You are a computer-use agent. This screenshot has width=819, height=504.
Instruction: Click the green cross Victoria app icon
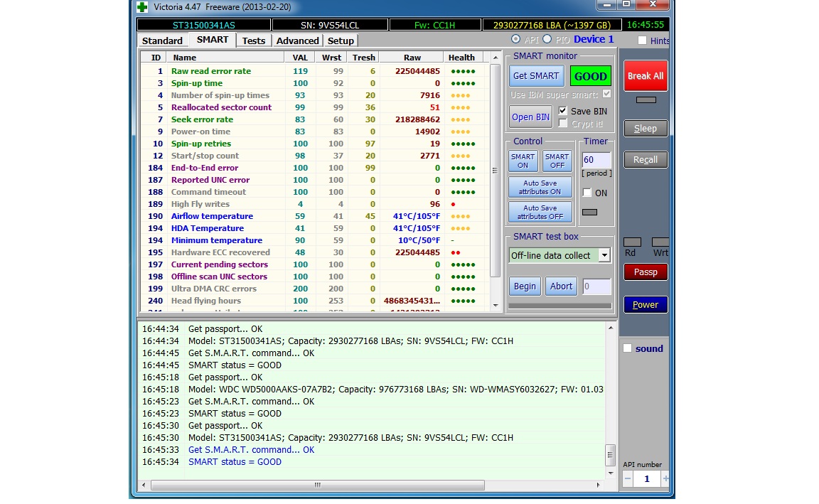pyautogui.click(x=142, y=7)
